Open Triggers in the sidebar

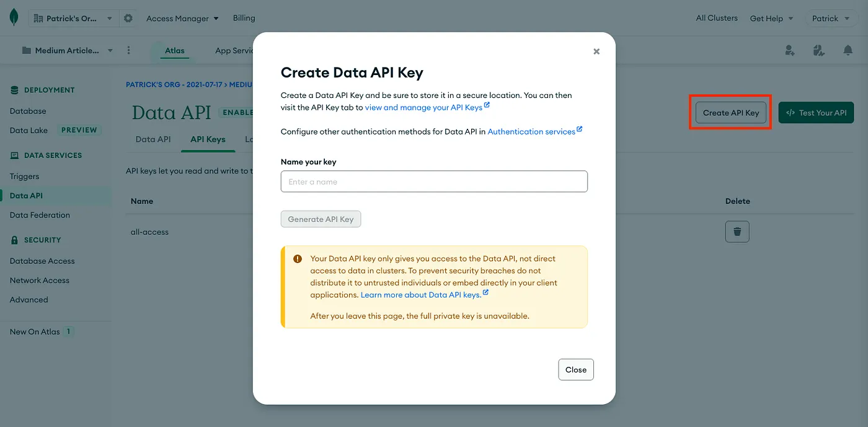[x=24, y=176]
